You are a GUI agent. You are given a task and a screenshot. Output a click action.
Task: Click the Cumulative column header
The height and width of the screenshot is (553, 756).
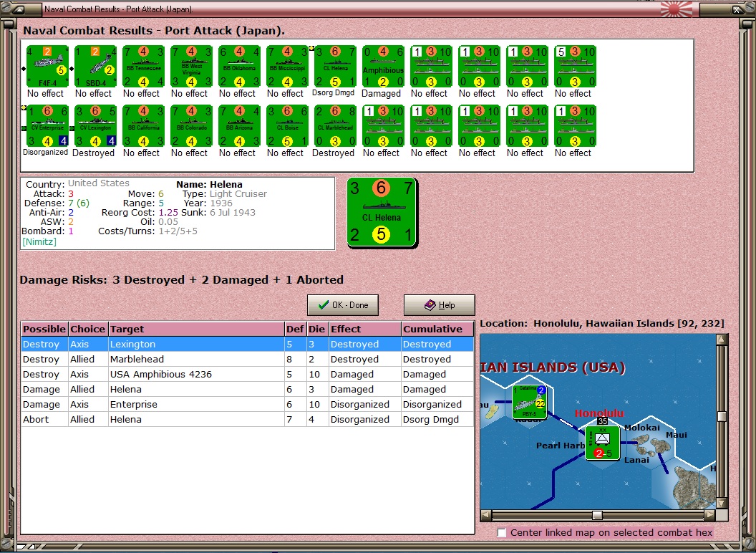[x=437, y=329]
